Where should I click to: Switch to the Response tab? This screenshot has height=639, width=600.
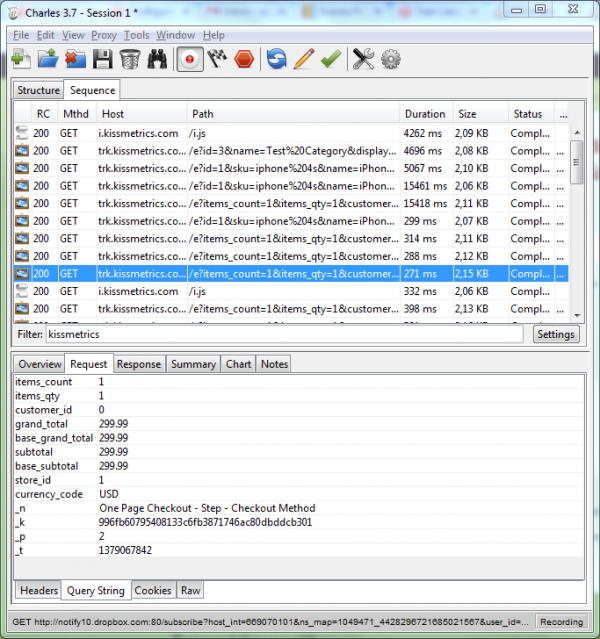coord(139,364)
